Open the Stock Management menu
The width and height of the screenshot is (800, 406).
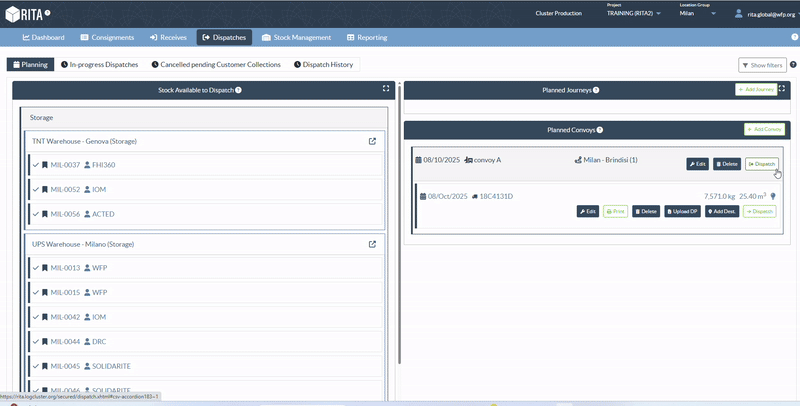[296, 37]
